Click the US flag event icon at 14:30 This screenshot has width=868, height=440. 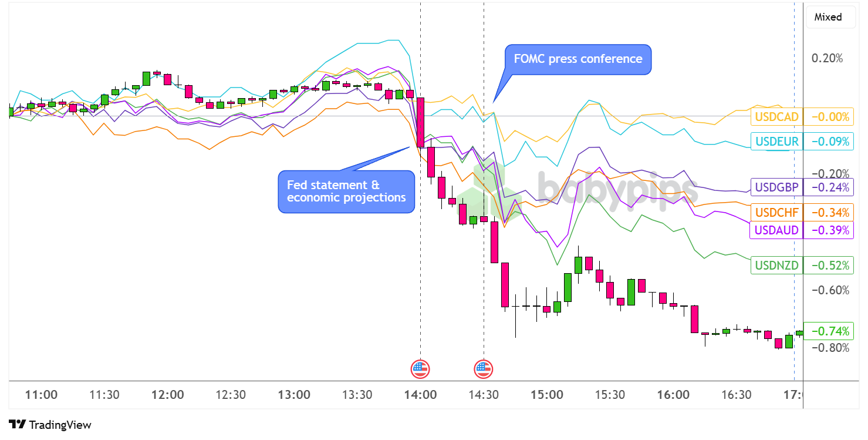pyautogui.click(x=483, y=369)
